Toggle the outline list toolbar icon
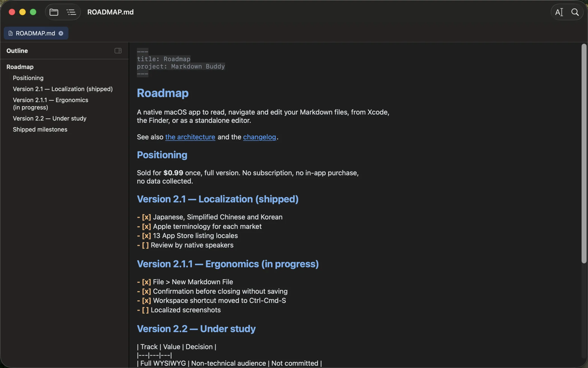The width and height of the screenshot is (588, 368). (71, 12)
